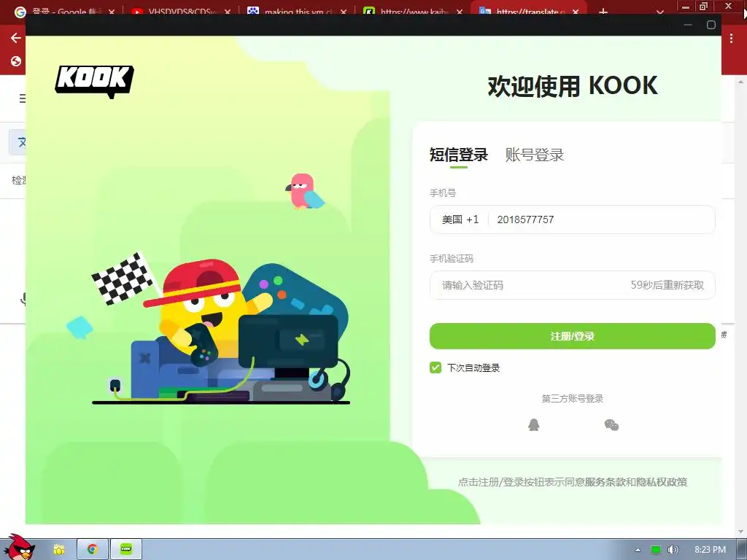Click the green network tray icon

[656, 550]
